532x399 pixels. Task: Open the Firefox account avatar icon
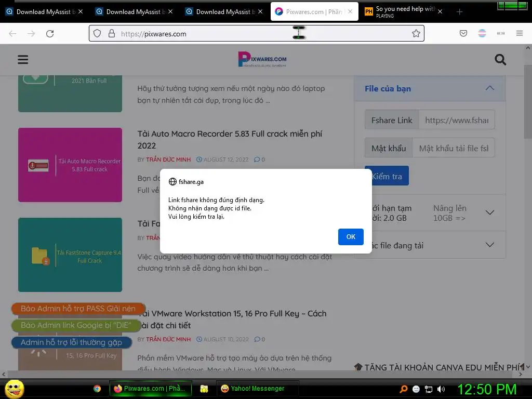click(482, 33)
